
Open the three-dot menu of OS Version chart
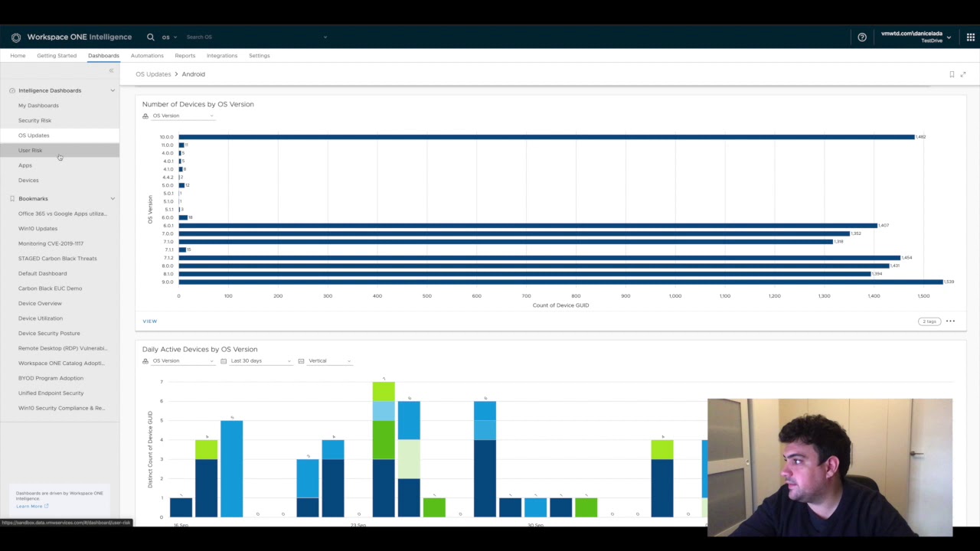click(x=950, y=321)
